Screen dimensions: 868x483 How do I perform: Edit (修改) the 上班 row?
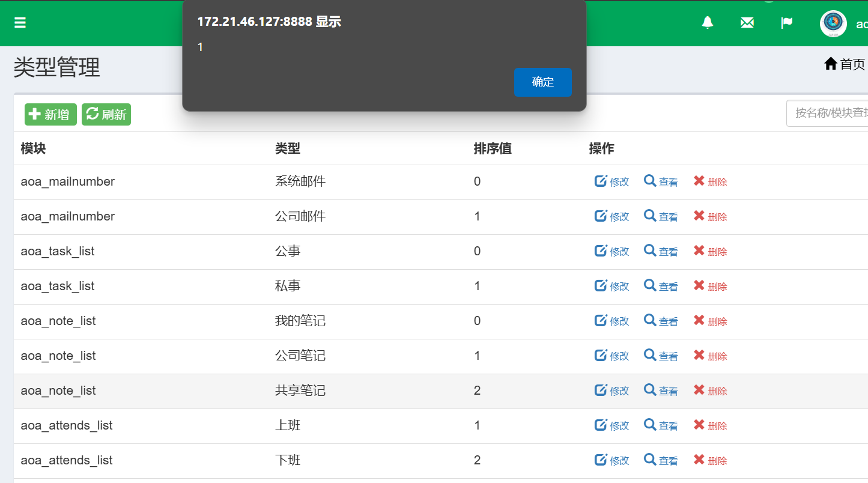(612, 425)
